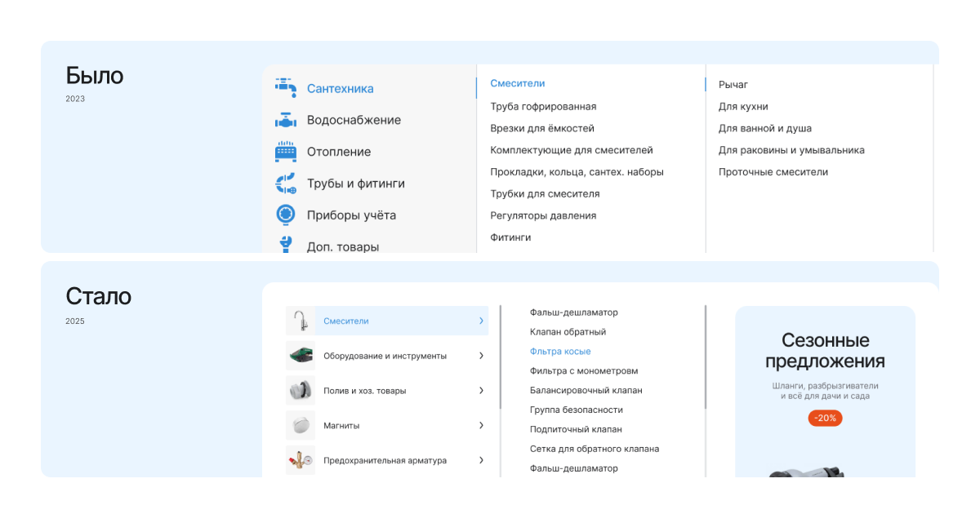Open the Труба гофрированная subcategory link

(x=543, y=106)
